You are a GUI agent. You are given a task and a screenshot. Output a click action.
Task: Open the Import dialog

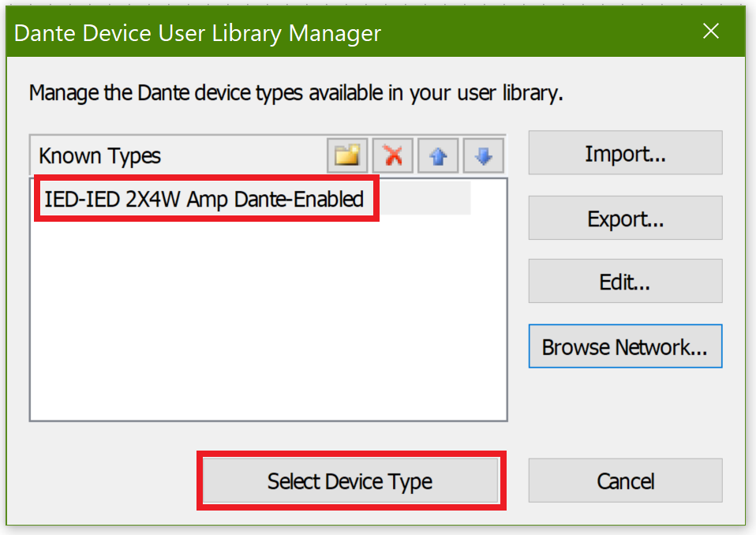pos(625,153)
